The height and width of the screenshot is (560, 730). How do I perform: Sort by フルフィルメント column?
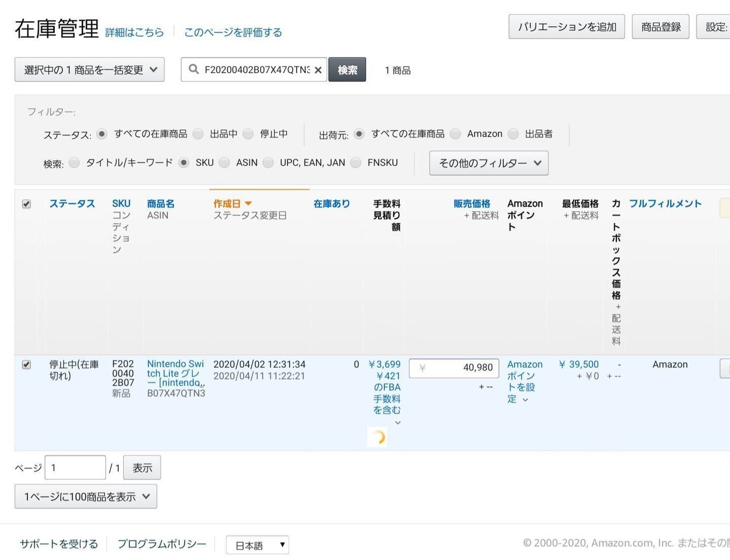click(665, 204)
